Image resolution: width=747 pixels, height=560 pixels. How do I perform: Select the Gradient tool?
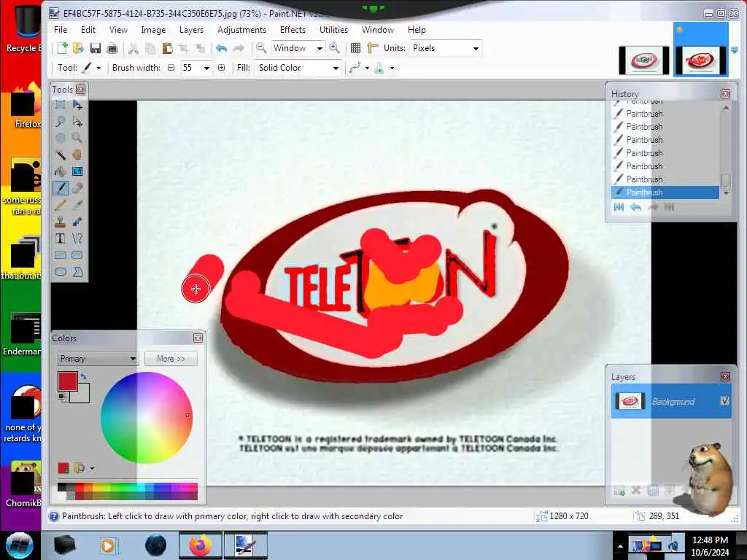77,171
